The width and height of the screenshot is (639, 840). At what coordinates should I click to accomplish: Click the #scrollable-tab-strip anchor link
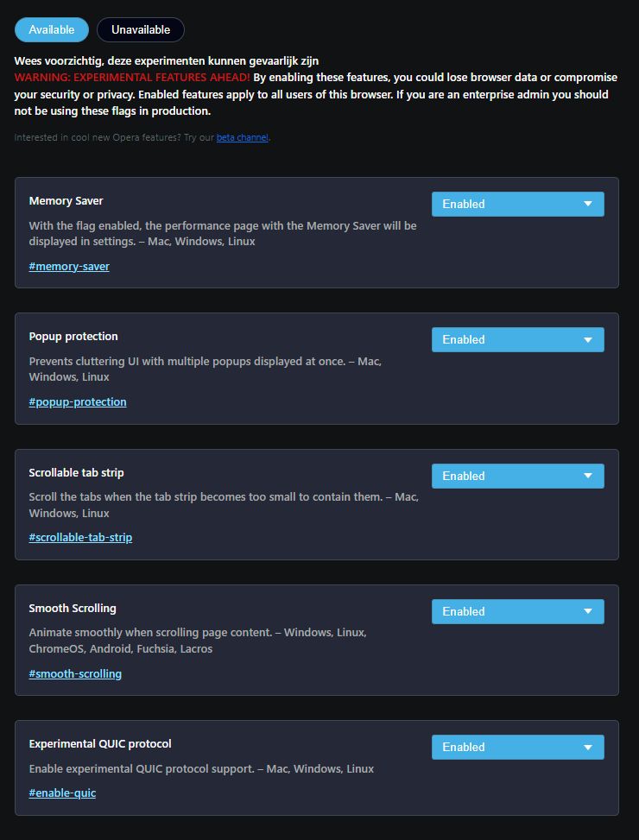(x=80, y=537)
